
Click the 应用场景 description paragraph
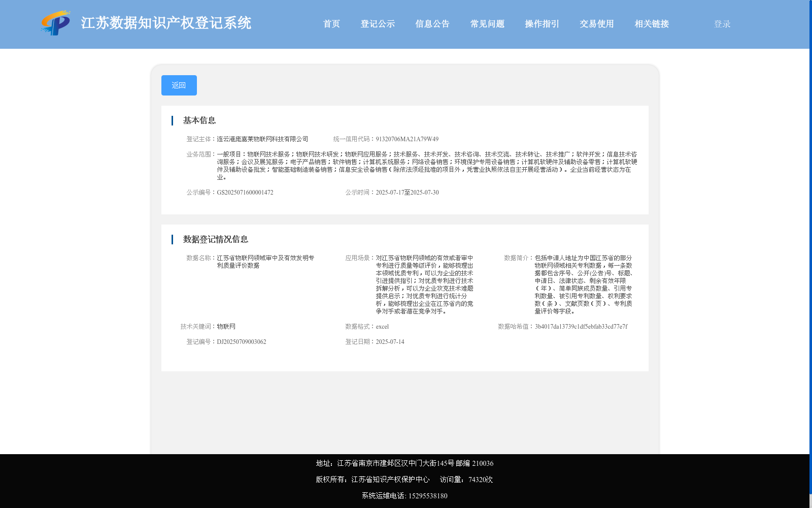pyautogui.click(x=424, y=284)
